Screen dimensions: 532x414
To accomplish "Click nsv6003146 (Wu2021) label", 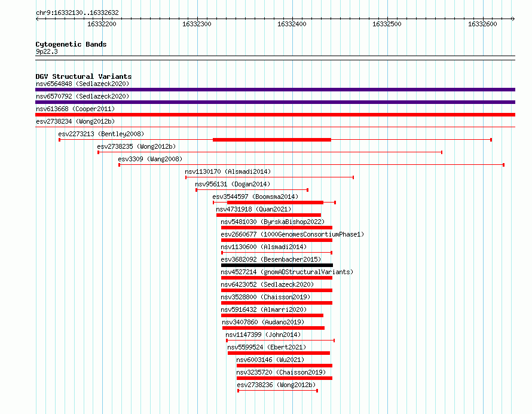I will (270, 360).
